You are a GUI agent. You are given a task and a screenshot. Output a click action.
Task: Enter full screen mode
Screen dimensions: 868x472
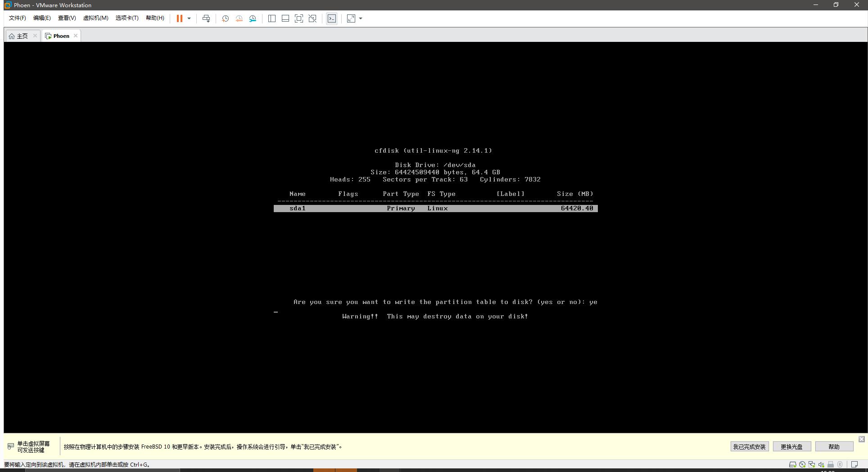299,18
